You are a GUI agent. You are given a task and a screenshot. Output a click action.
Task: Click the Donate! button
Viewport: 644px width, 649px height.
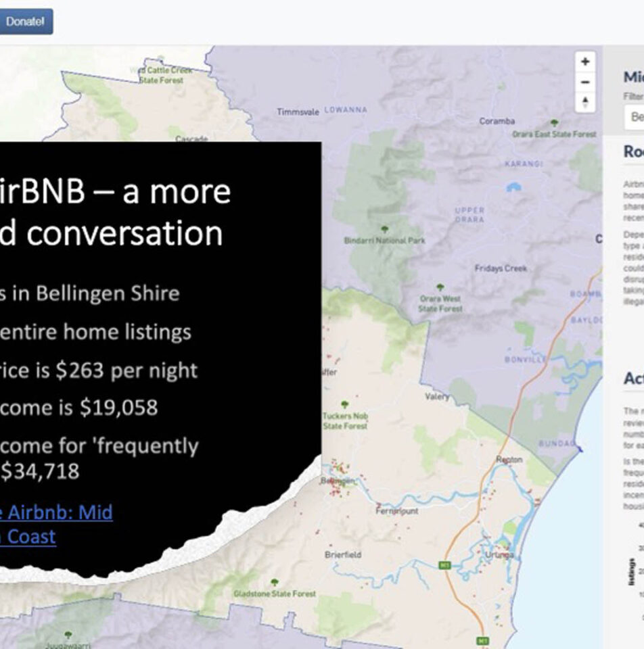click(25, 22)
